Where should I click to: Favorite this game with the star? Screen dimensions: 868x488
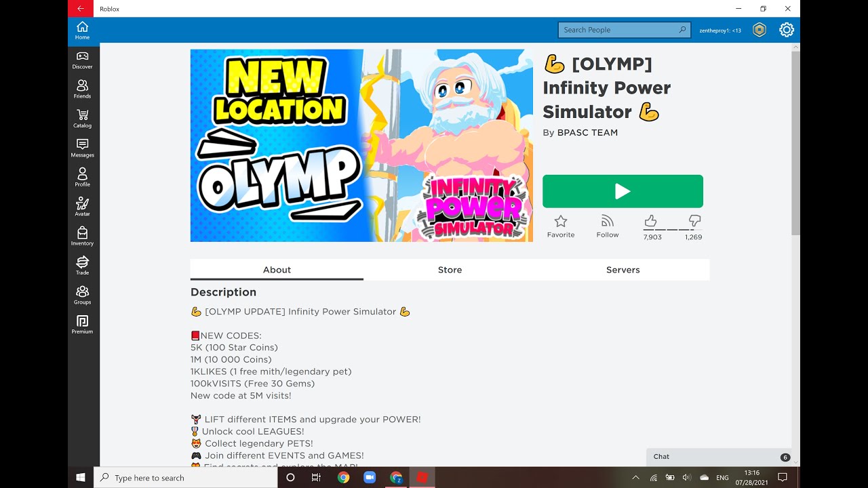pos(561,227)
